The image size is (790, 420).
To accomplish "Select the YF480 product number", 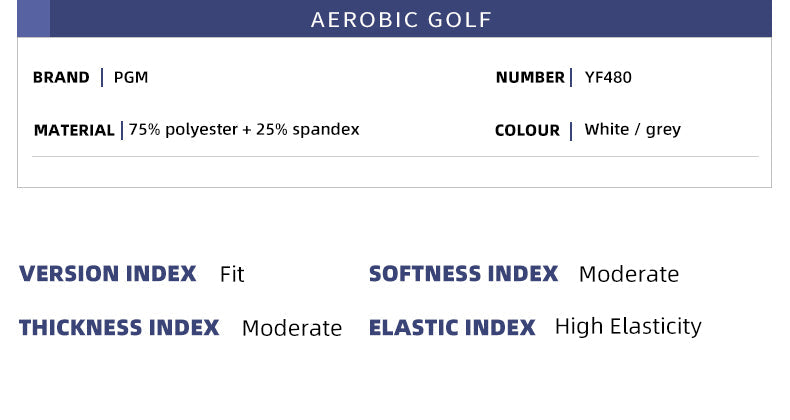I will click(608, 77).
